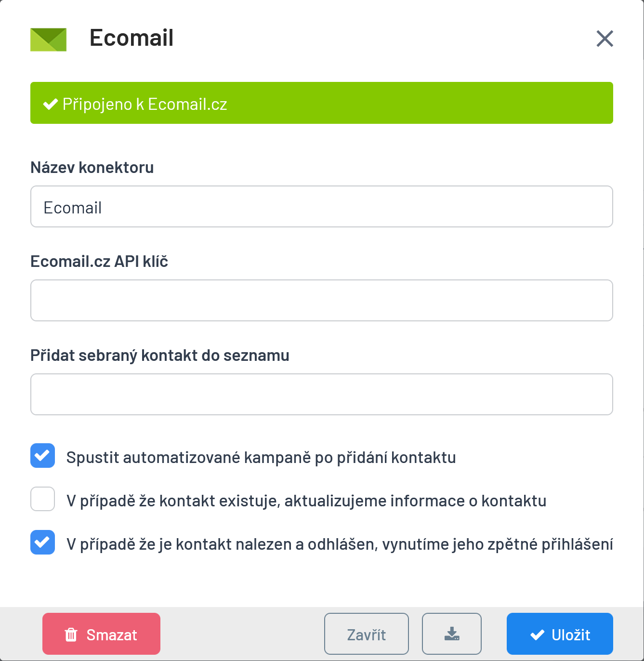644x661 pixels.
Task: Uncheck forced re-subscription of odhlášen contact
Action: tap(42, 542)
